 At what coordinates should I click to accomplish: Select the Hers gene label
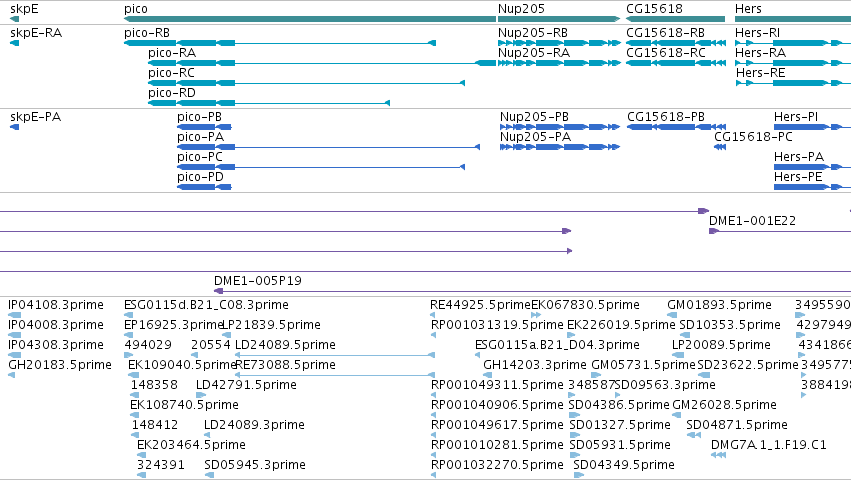pos(748,9)
